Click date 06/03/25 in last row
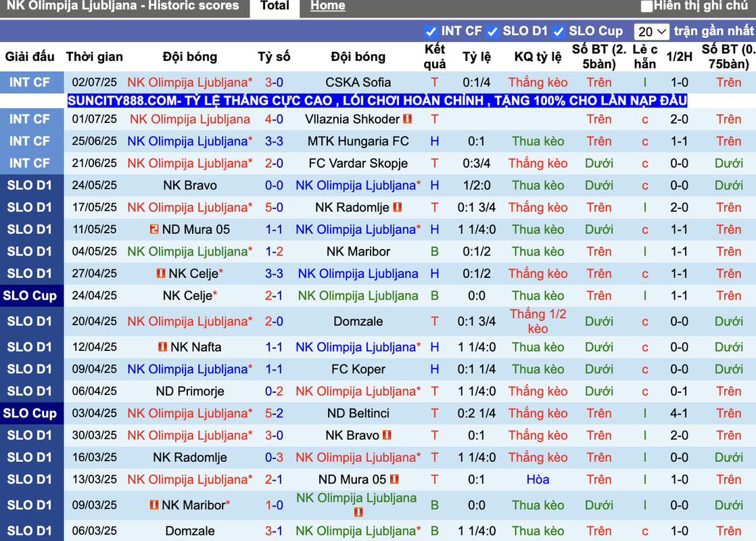756x541 pixels. (x=95, y=531)
